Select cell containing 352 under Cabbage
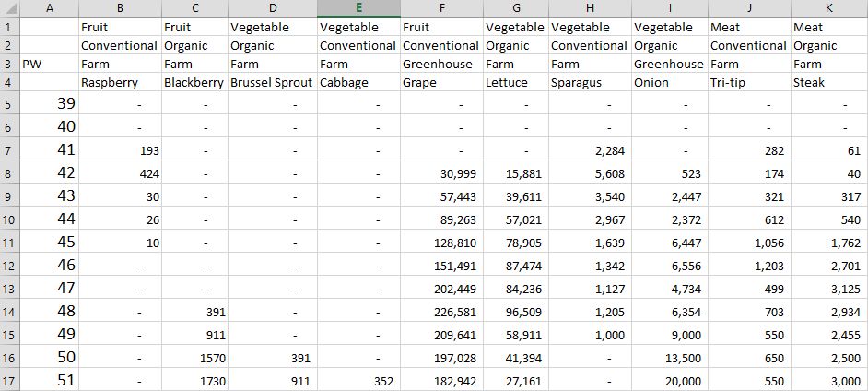 click(x=358, y=381)
